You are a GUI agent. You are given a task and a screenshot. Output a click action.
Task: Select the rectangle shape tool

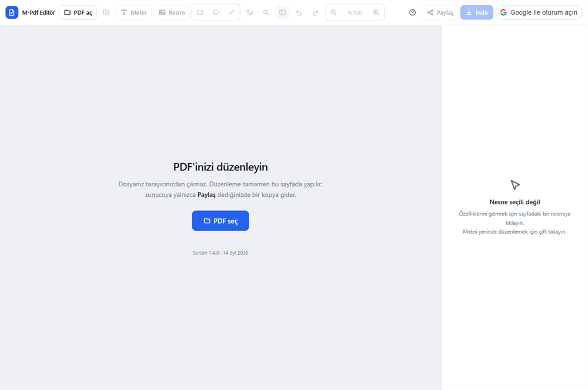click(x=201, y=12)
